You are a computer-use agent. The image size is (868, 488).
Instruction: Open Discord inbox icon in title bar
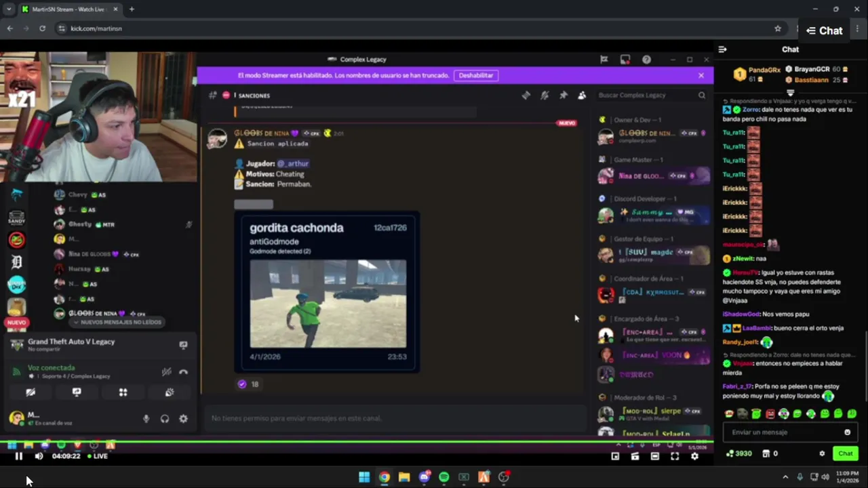pos(625,60)
